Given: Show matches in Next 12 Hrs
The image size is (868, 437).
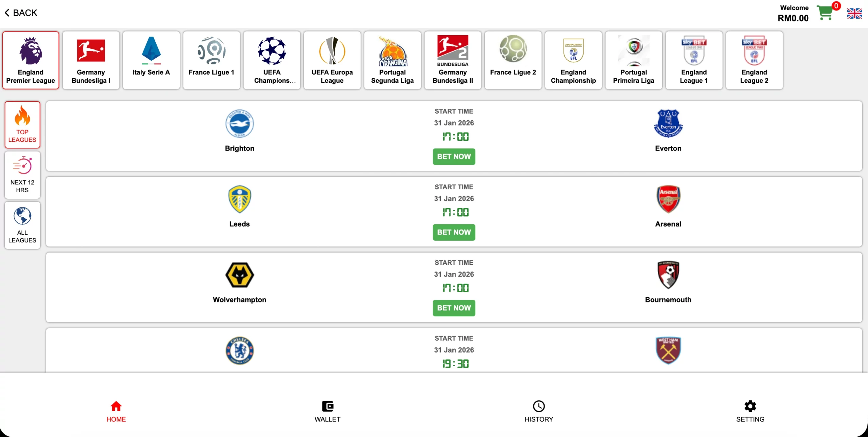Looking at the screenshot, I should [x=22, y=175].
